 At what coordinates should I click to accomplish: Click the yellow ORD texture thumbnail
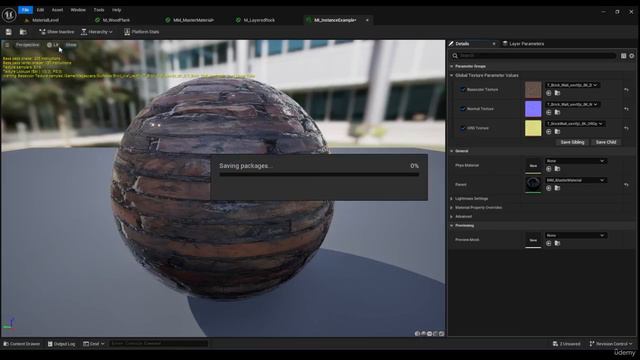click(x=533, y=128)
